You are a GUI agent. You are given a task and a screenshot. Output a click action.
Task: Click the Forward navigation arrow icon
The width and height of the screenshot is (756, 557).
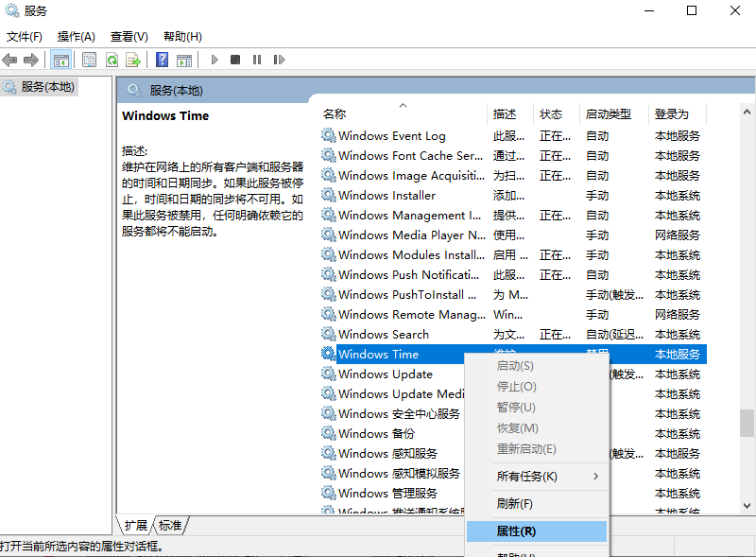point(29,59)
